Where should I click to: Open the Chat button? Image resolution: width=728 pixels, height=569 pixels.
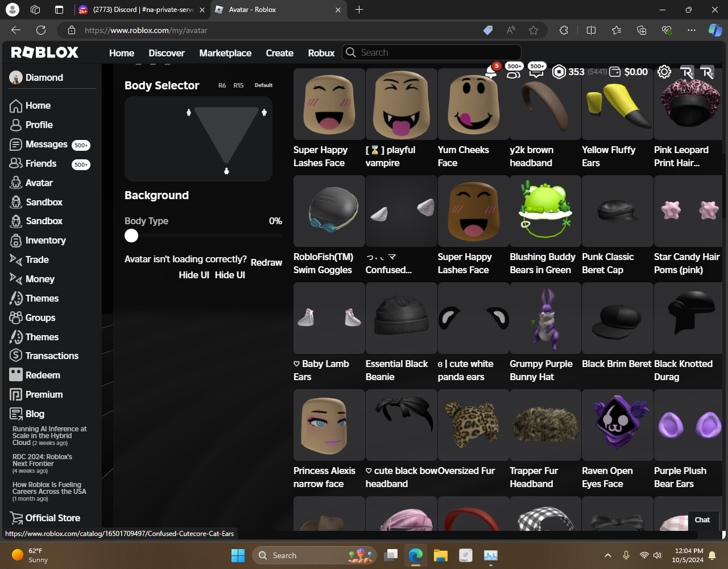tap(702, 519)
